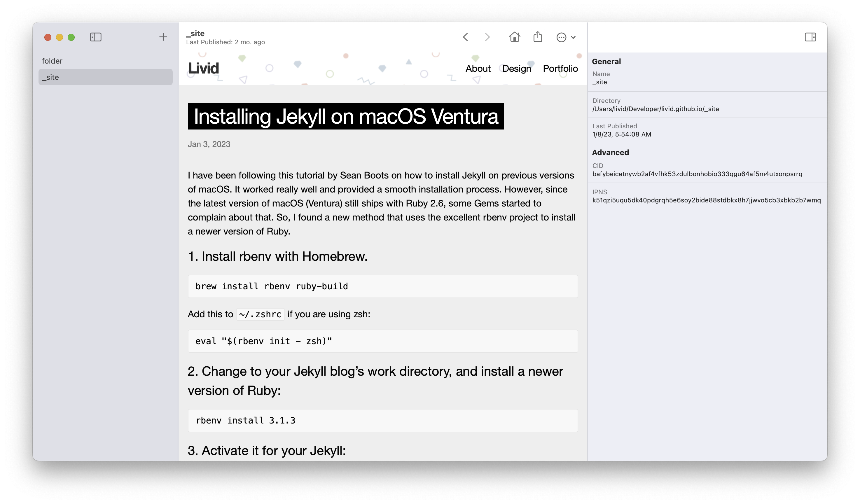Click heading 3. Activate it for your Jekyll
The width and height of the screenshot is (860, 504).
pyautogui.click(x=267, y=450)
